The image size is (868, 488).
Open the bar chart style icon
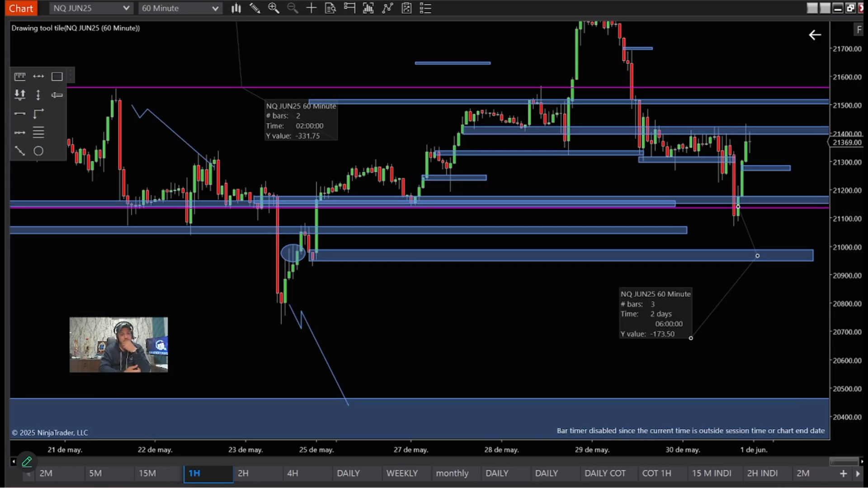click(236, 8)
